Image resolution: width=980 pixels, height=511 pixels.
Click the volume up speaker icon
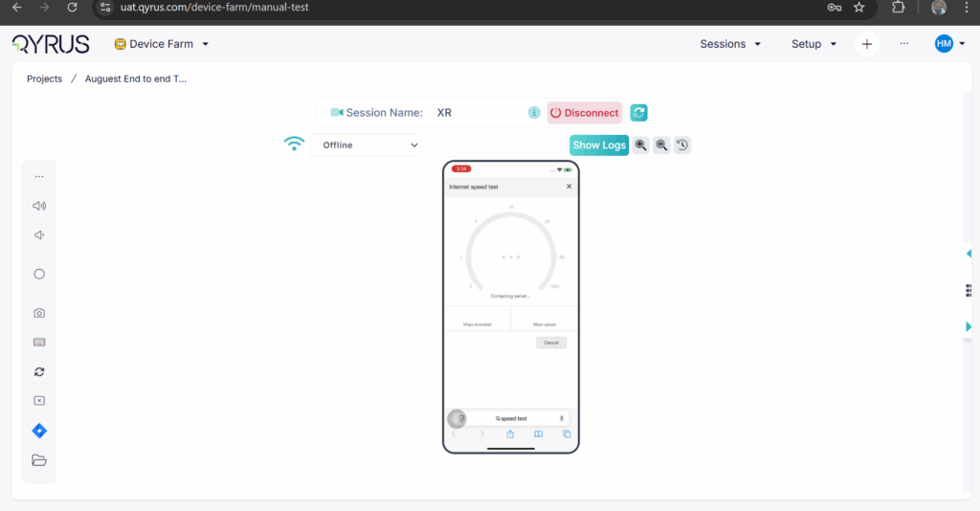point(39,206)
